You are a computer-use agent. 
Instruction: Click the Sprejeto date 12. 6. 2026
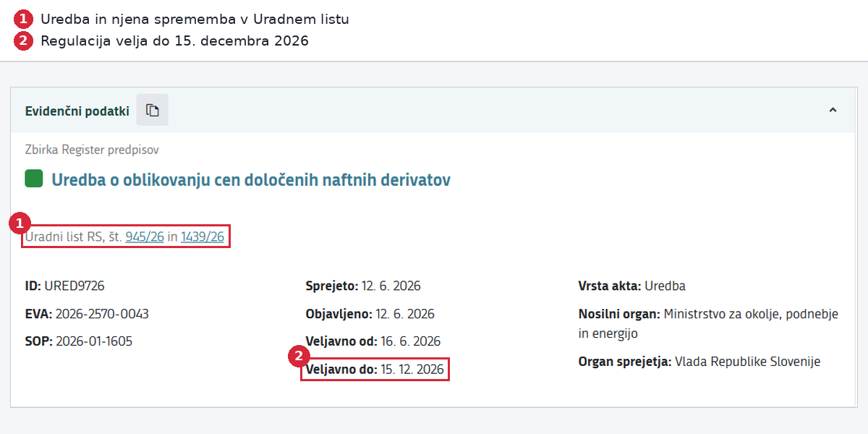[391, 286]
